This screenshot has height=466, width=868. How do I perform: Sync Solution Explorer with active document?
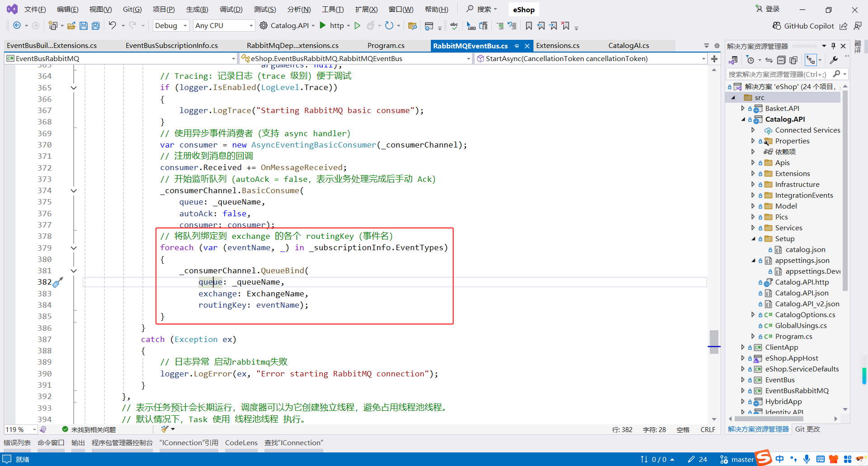point(769,59)
